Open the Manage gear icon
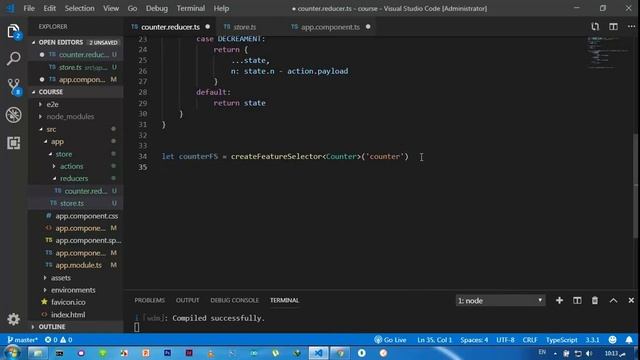 [x=13, y=319]
